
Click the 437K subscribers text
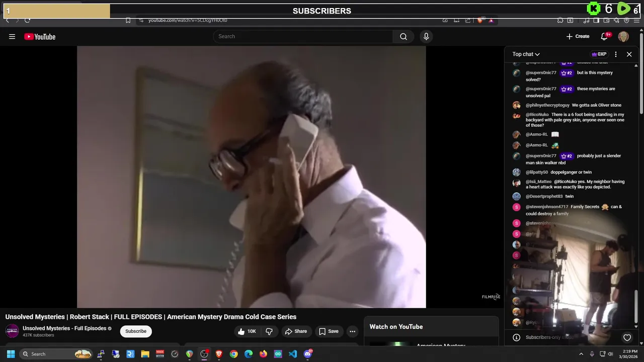[x=38, y=335]
